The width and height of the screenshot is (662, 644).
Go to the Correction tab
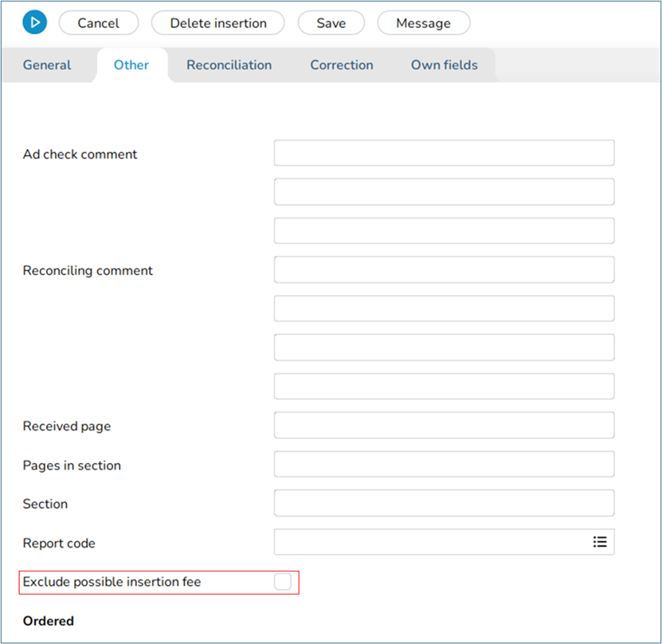(x=342, y=65)
